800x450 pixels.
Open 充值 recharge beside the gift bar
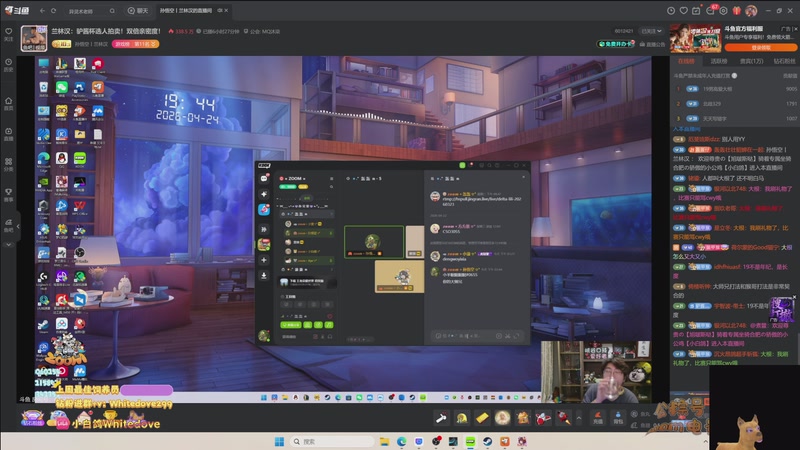(x=597, y=418)
